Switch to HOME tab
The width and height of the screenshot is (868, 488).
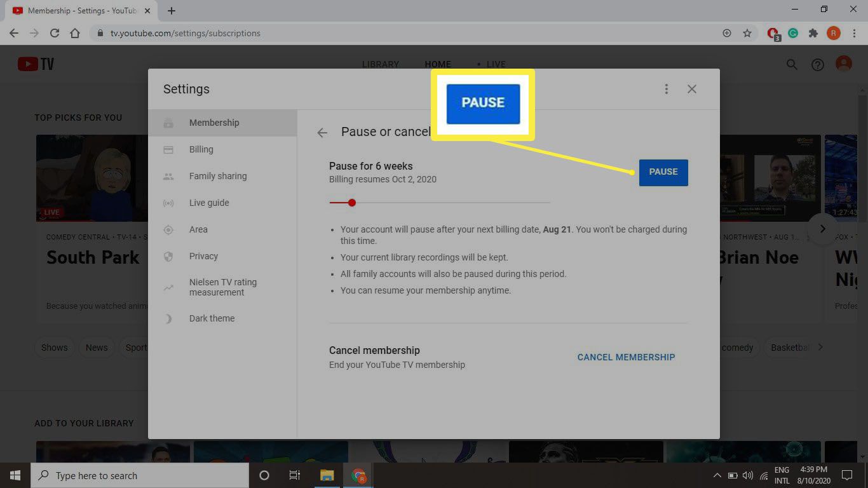click(x=438, y=64)
